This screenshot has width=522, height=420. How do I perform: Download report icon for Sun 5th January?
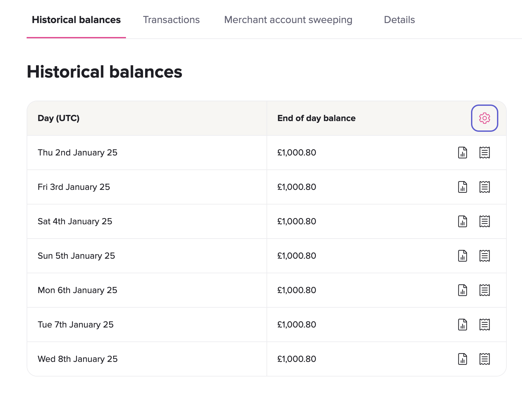463,256
